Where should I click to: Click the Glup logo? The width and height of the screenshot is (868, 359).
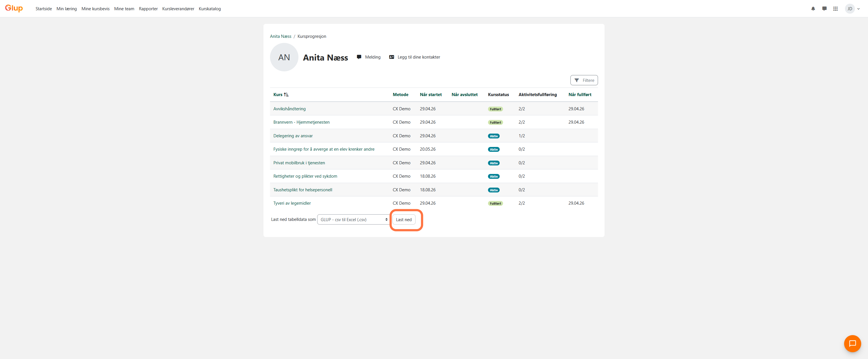click(x=14, y=8)
